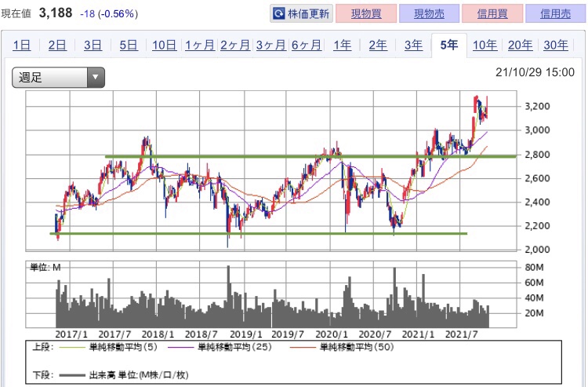
Task: Open the 10日 chart tab
Action: [165, 45]
